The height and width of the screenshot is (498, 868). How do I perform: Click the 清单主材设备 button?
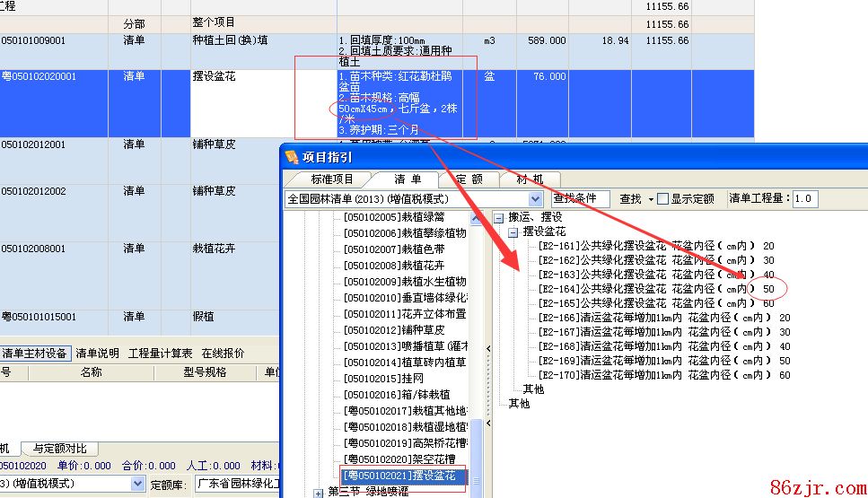tap(35, 354)
